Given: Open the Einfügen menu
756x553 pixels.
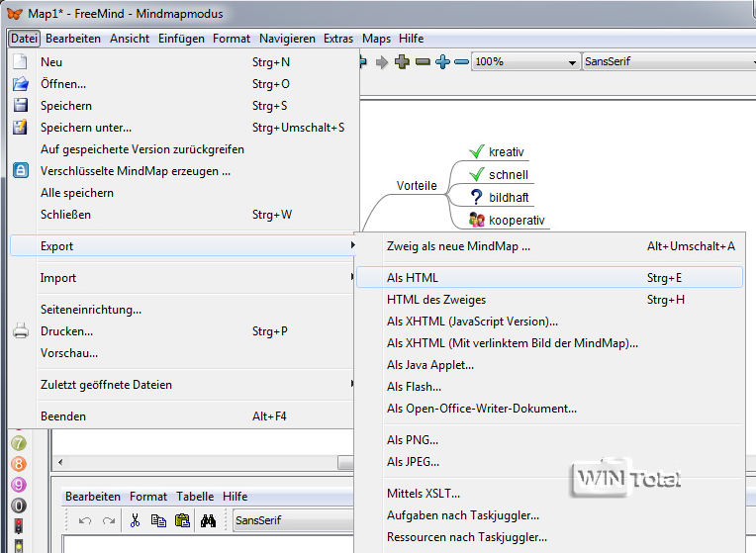Looking at the screenshot, I should (181, 39).
